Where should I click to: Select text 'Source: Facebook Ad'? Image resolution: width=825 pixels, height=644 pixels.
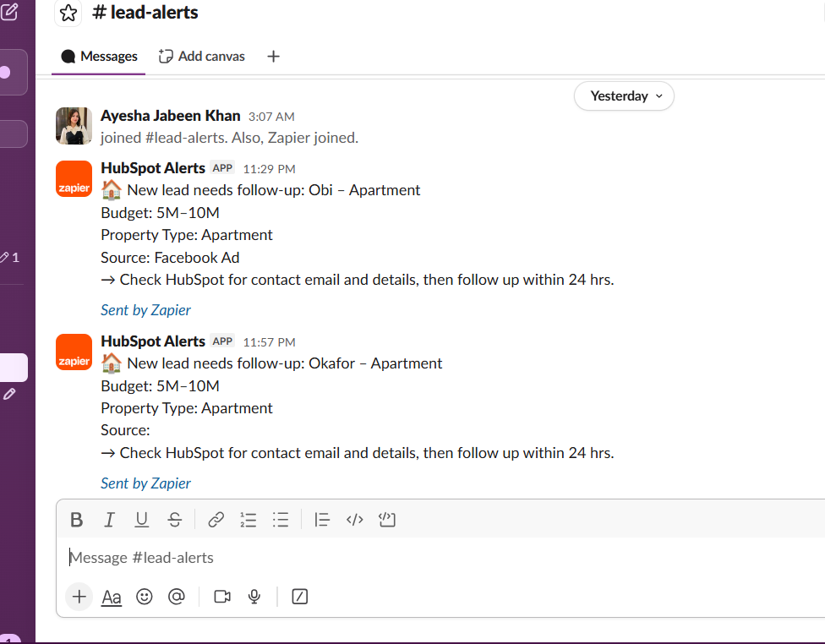click(170, 257)
